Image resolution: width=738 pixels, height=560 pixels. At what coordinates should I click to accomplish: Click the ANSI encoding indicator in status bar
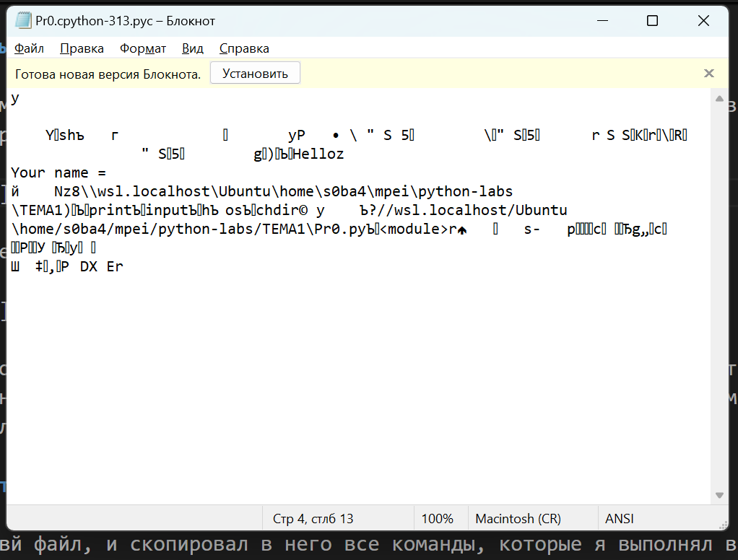point(619,518)
